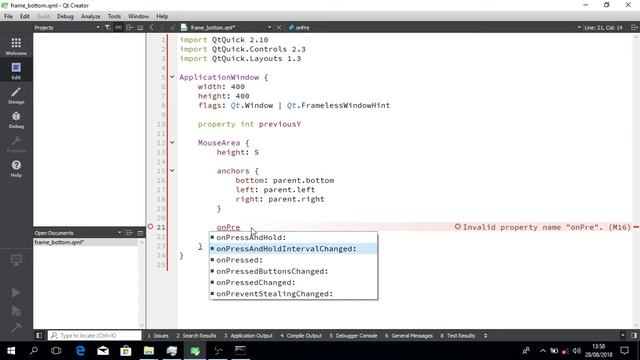Click the Type to locate search field

pyautogui.click(x=95, y=336)
